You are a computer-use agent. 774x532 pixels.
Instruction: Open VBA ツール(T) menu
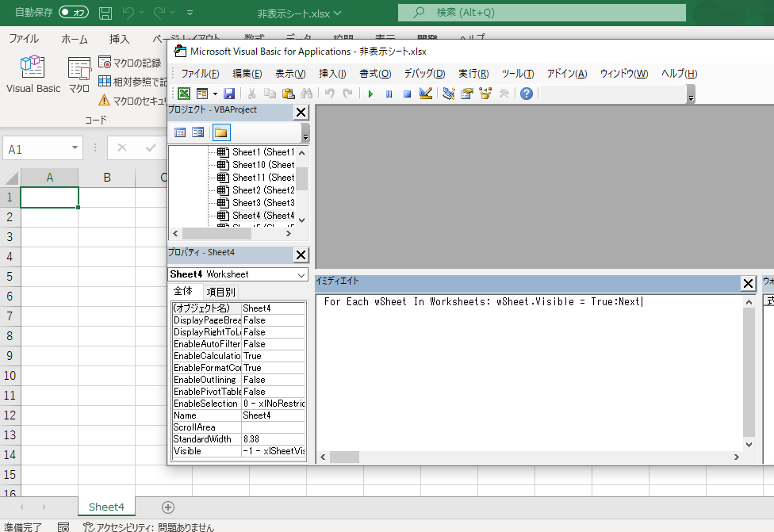[x=518, y=74]
